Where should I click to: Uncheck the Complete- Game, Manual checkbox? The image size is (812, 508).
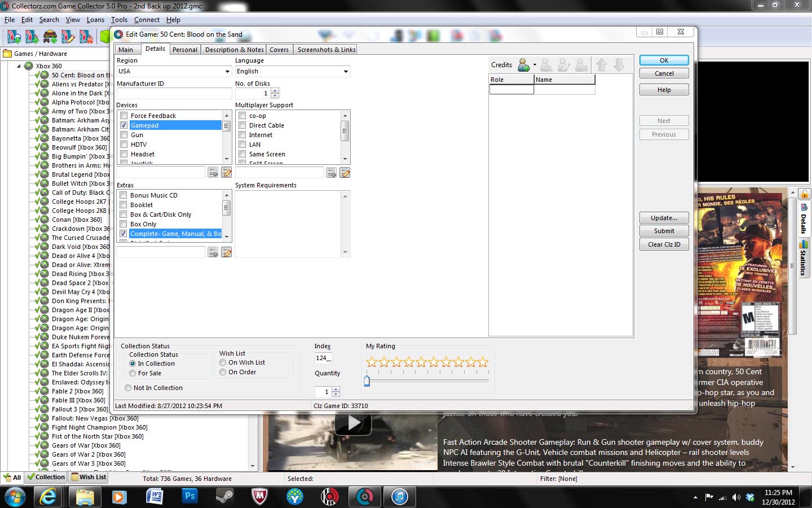(123, 234)
